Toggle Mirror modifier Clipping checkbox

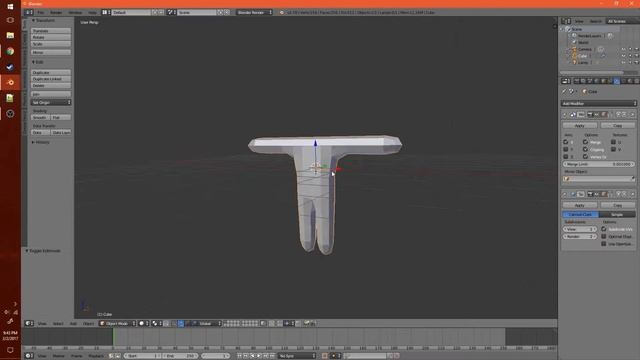point(586,149)
